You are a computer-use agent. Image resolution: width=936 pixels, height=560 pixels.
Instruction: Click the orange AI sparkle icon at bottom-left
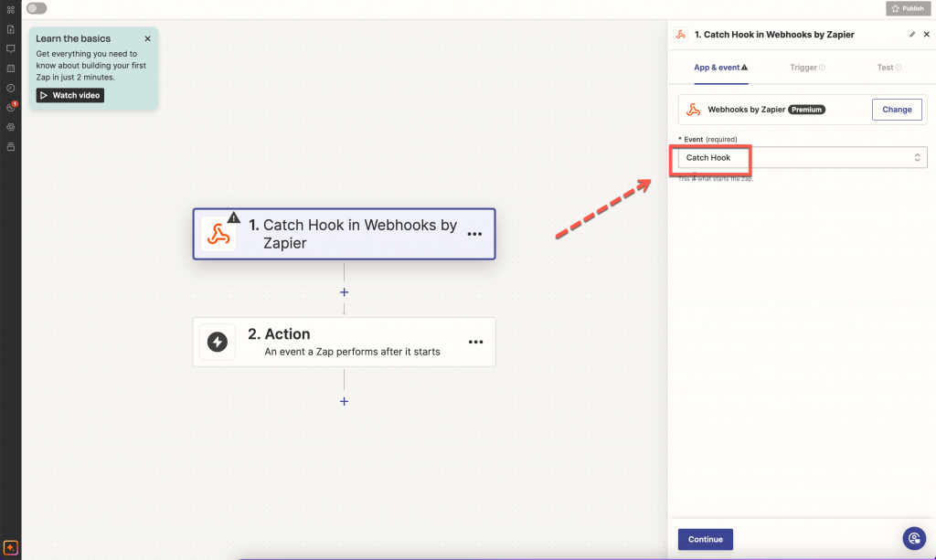[x=11, y=548]
